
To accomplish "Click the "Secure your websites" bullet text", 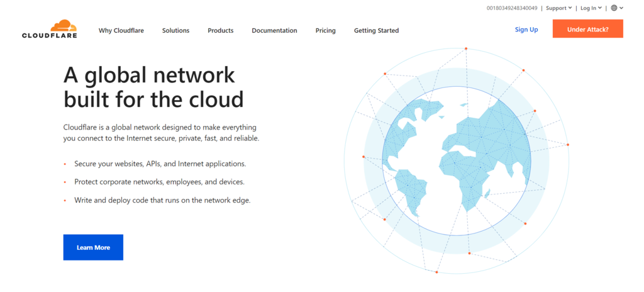I will [160, 164].
